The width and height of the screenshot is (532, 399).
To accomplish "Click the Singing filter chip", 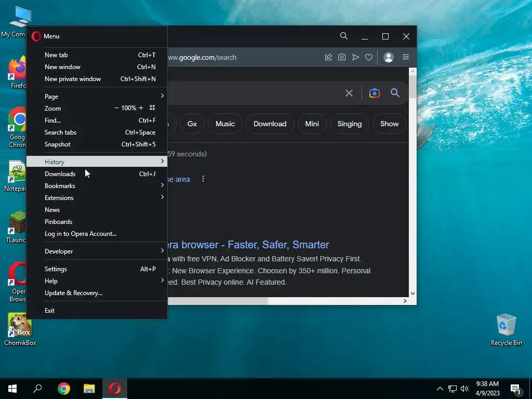I will coord(350,124).
